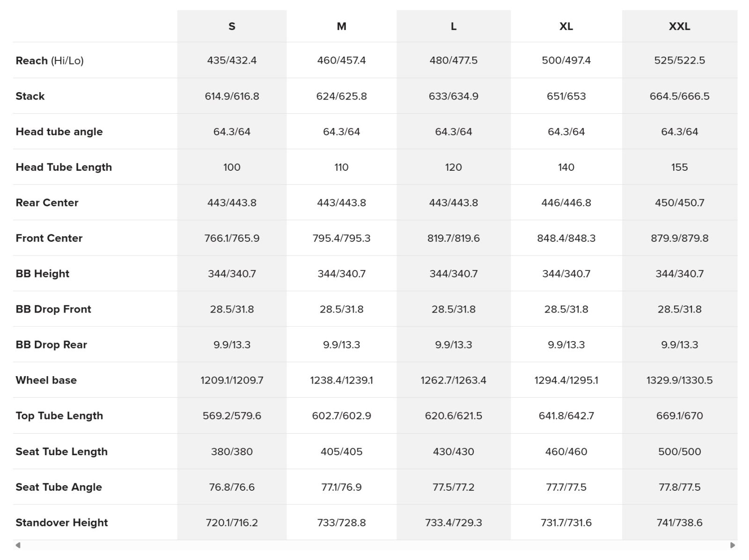
Task: Select the Wheel base value 1209.1/1209.7
Action: click(232, 380)
